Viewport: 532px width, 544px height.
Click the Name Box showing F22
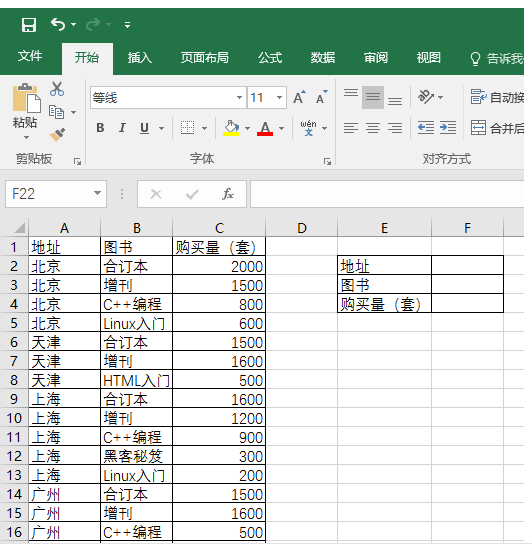(x=49, y=194)
